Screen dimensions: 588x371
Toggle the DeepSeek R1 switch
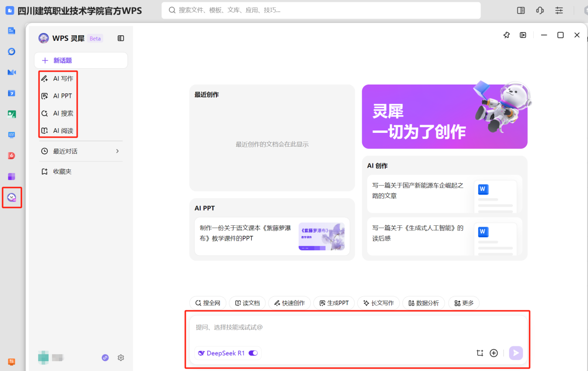(253, 353)
